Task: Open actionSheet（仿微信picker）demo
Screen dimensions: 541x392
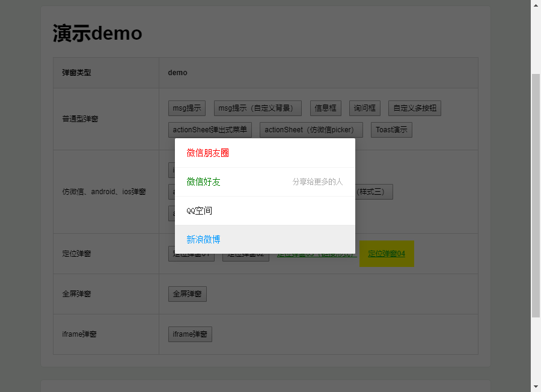Action: (x=311, y=130)
